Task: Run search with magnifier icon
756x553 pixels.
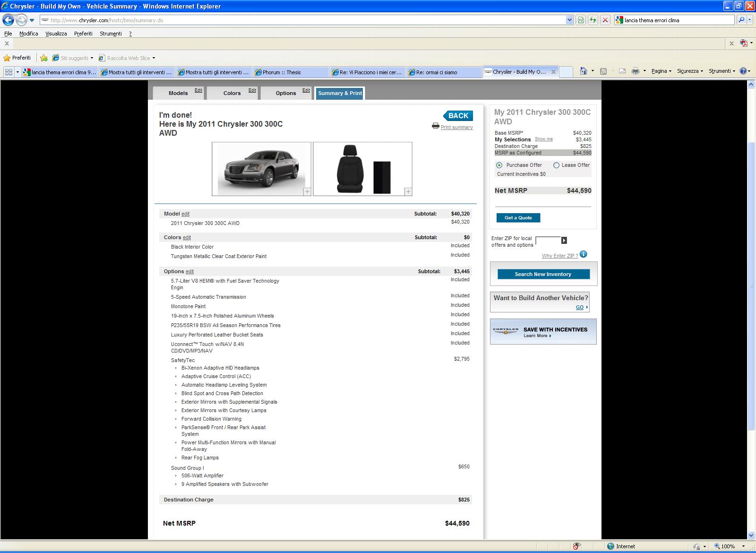Action: click(x=741, y=20)
